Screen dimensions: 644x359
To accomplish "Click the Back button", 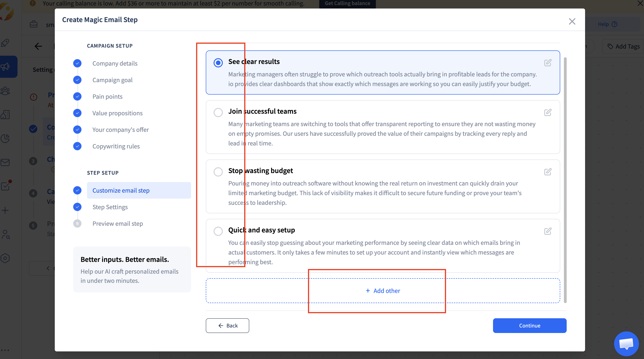I will pos(227,325).
